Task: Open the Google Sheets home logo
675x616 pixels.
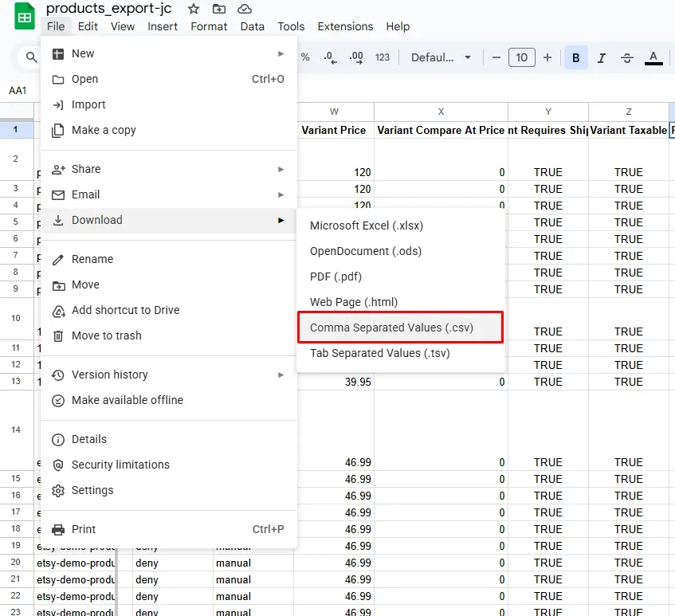Action: coord(25,18)
